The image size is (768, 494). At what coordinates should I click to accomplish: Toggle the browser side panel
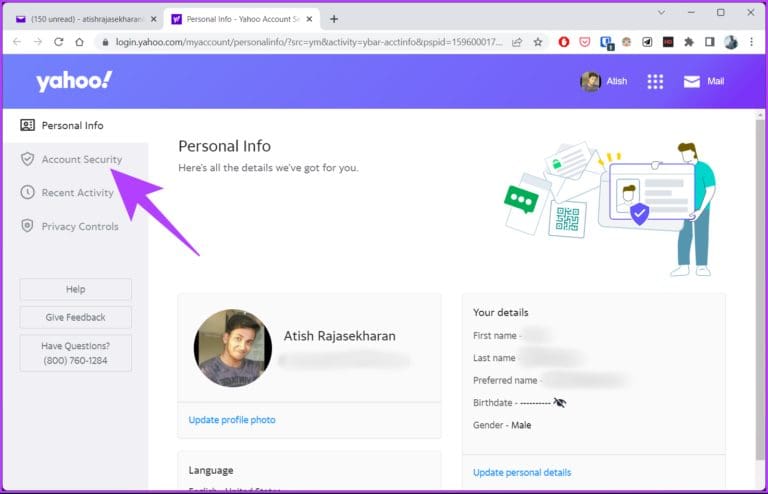pos(709,42)
